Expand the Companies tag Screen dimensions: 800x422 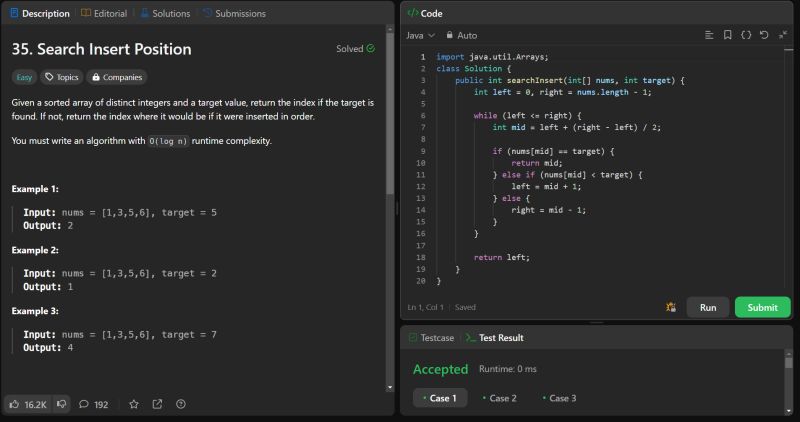click(x=116, y=77)
